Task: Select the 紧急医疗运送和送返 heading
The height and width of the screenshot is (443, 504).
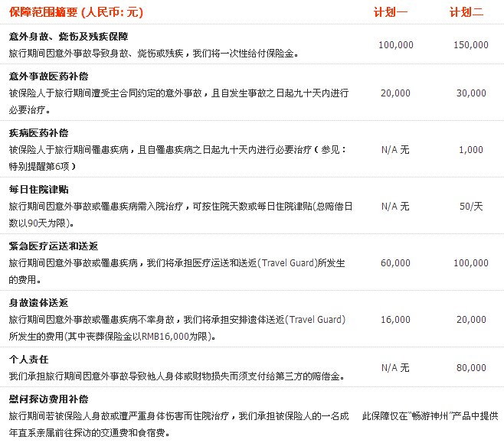Action: pyautogui.click(x=54, y=246)
